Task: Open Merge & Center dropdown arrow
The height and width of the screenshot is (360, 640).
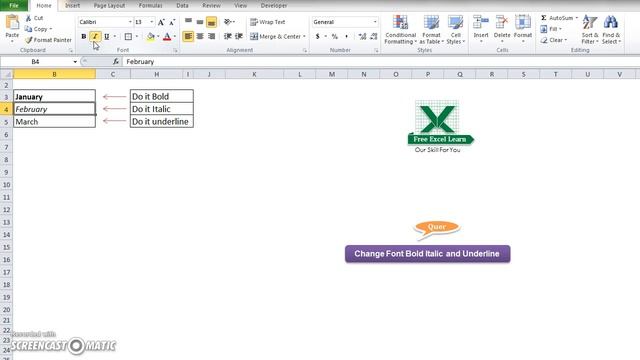Action: click(304, 36)
